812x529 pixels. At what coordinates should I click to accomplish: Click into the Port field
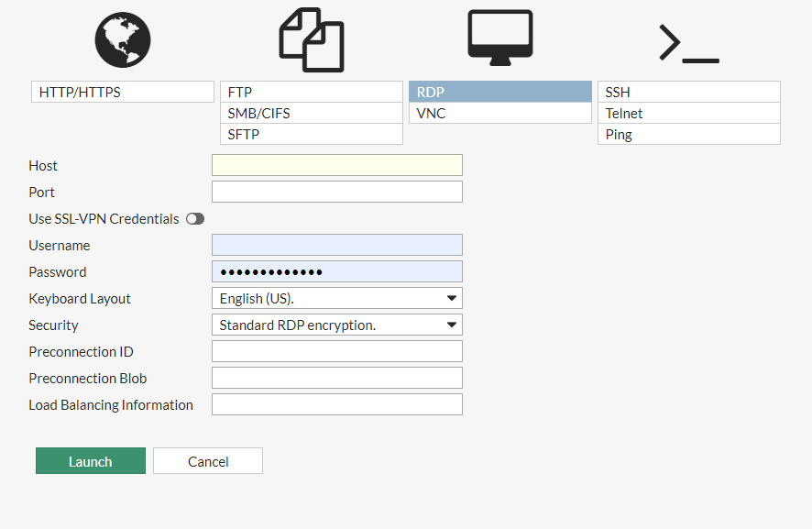336,192
